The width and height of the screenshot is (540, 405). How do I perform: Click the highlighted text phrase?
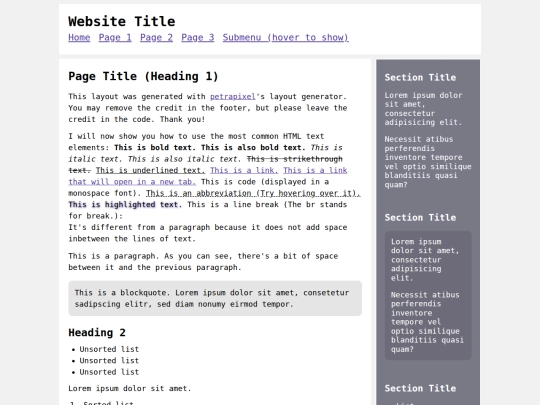click(x=125, y=205)
